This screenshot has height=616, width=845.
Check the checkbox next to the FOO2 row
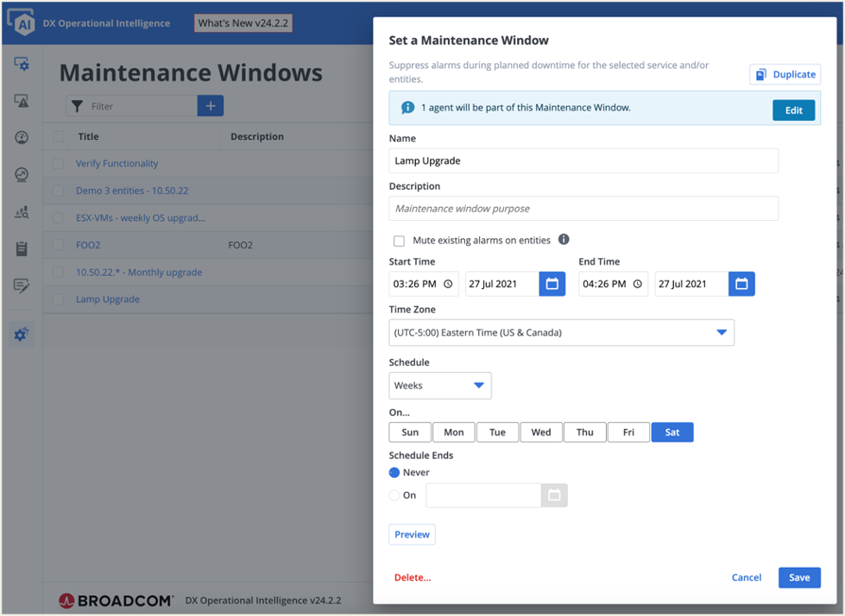click(57, 245)
